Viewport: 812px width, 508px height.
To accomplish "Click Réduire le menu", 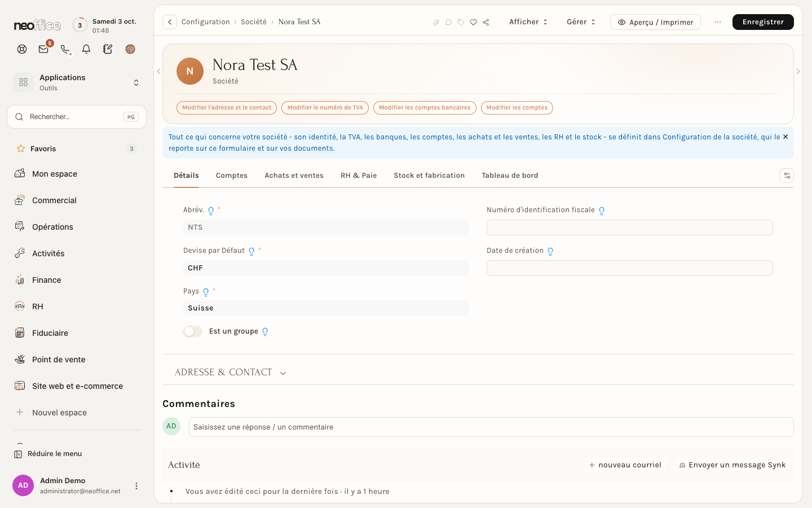I will (48, 454).
